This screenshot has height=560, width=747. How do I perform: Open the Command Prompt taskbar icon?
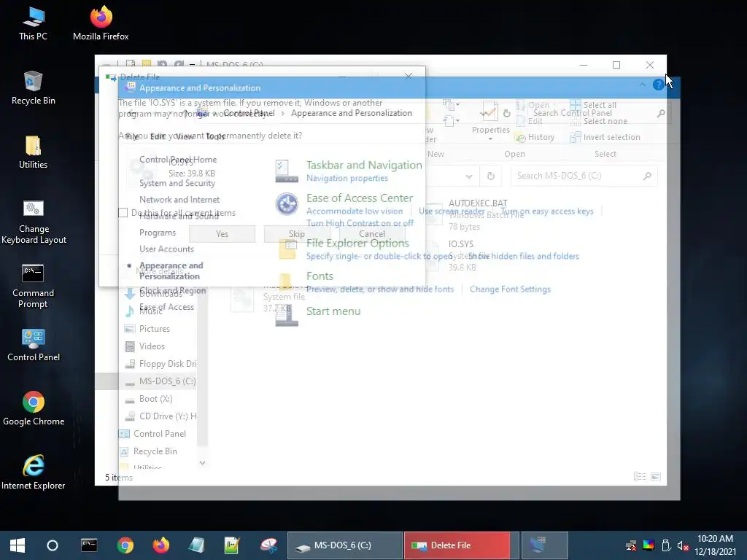(x=89, y=545)
